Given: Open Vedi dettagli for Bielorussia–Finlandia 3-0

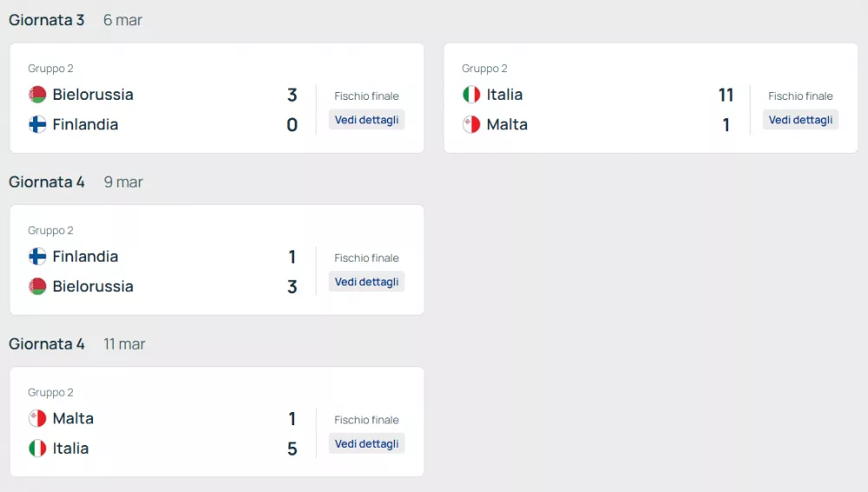Looking at the screenshot, I should pos(366,120).
